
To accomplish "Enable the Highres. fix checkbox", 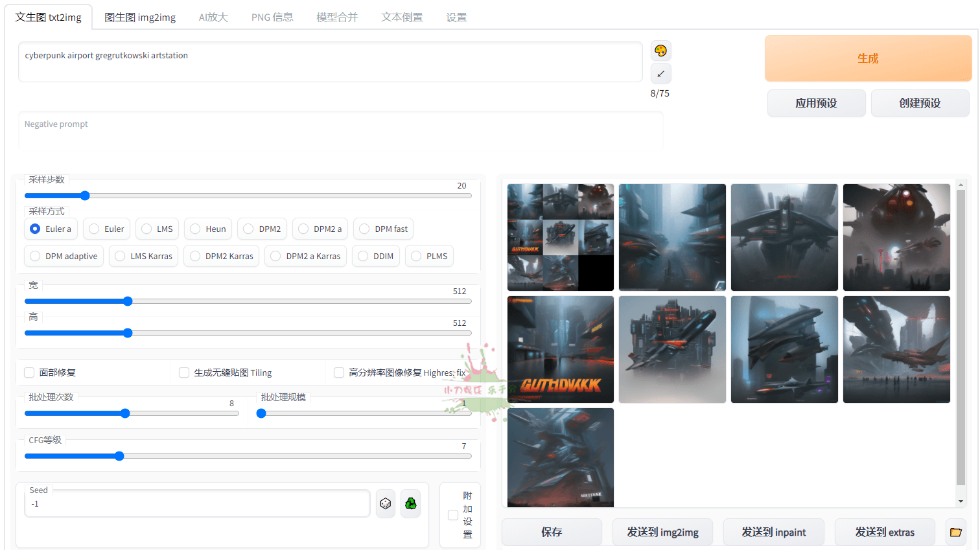I will click(x=339, y=372).
